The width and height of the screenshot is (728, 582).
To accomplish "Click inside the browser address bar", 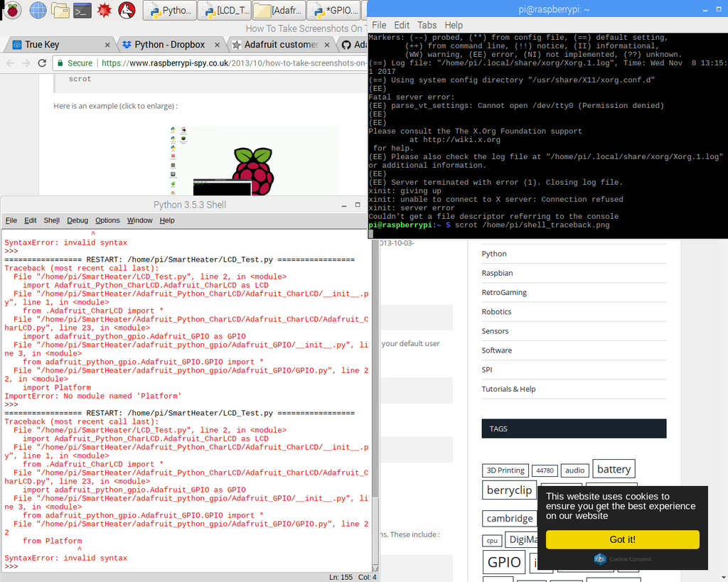I will (x=213, y=63).
